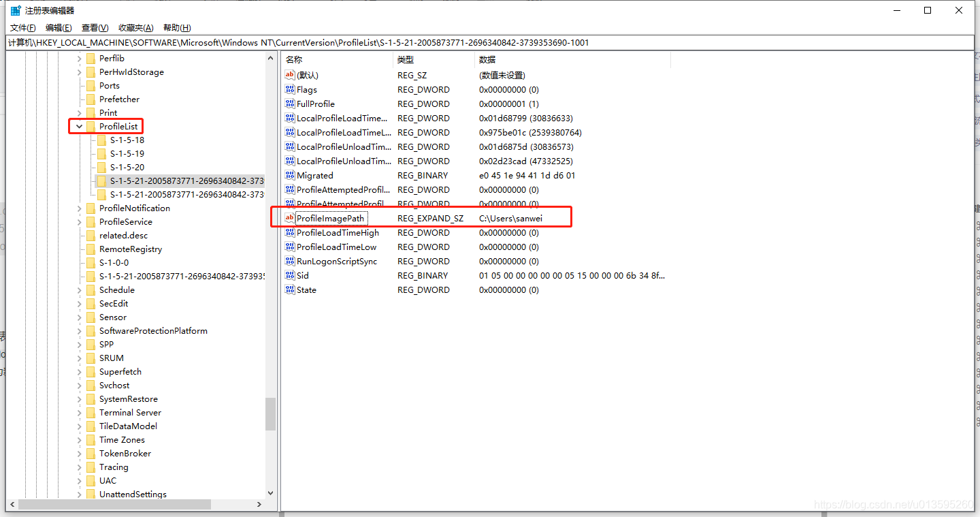Click data 0x02d23cad (47332525)
The height and width of the screenshot is (517, 980).
click(525, 161)
